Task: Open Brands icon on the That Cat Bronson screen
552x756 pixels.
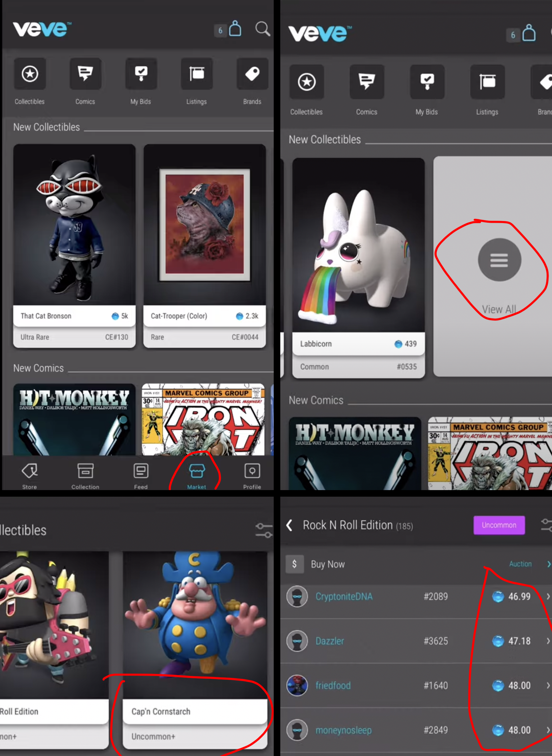Action: (252, 74)
